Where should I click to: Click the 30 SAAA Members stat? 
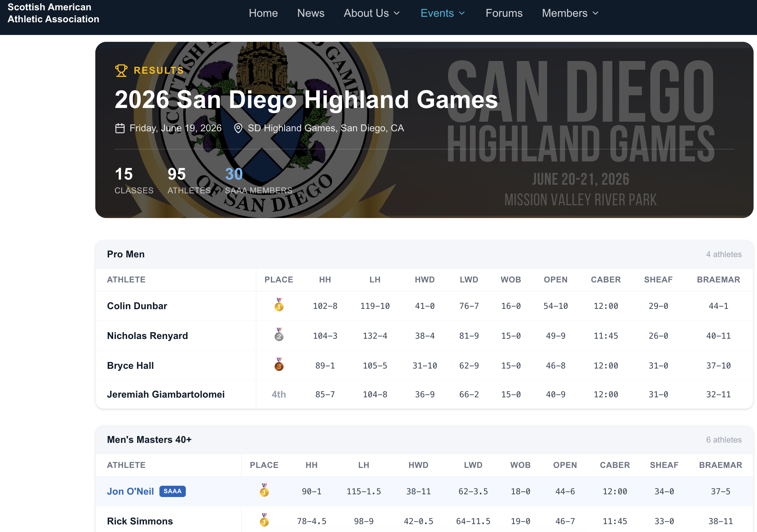259,181
